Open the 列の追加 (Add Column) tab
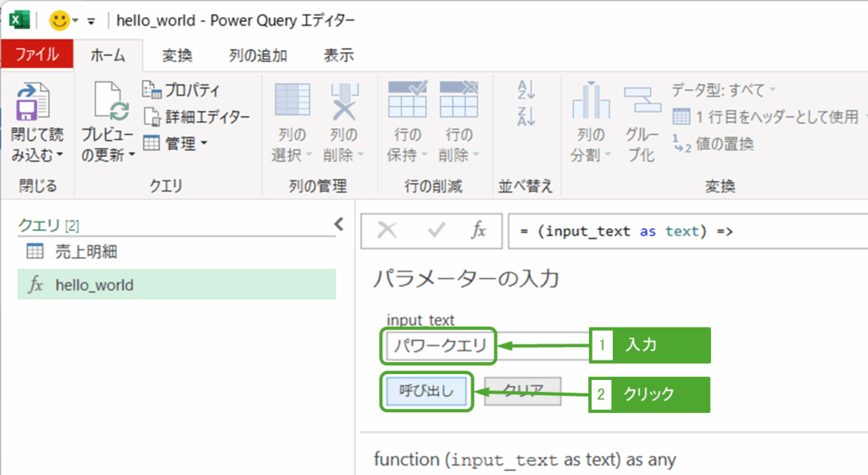Viewport: 868px width, 475px height. coord(258,56)
